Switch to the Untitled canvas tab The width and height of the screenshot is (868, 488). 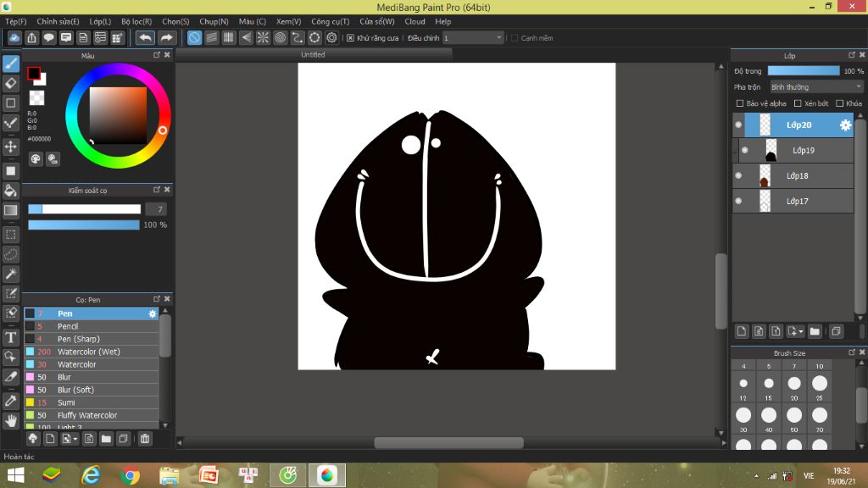click(x=314, y=55)
